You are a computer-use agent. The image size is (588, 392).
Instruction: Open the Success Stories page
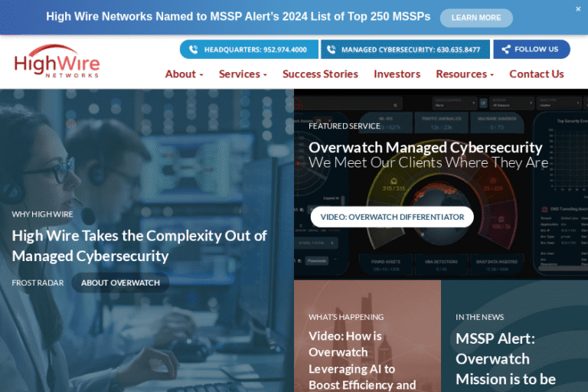(320, 74)
